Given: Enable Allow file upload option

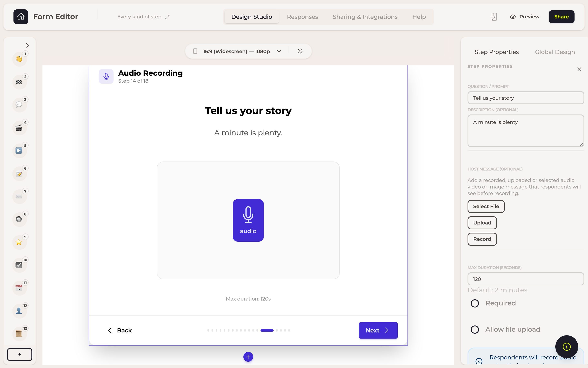Looking at the screenshot, I should 475,330.
